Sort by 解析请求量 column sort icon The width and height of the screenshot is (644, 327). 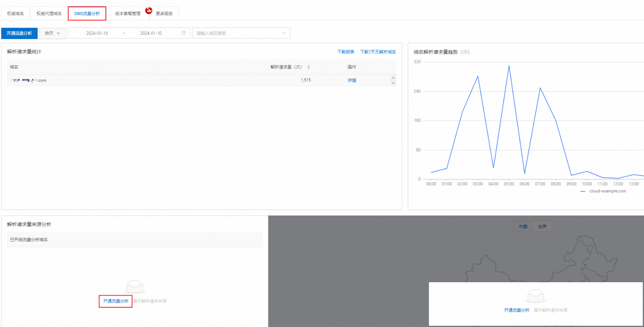(308, 67)
